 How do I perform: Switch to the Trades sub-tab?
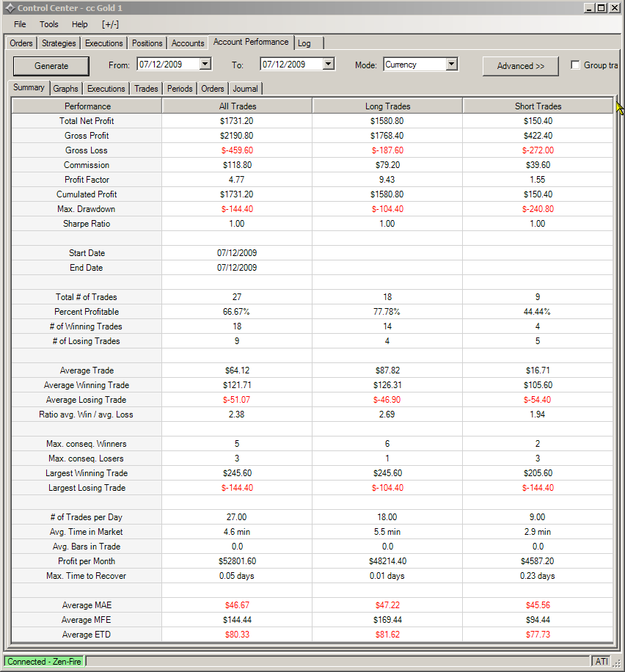[146, 89]
